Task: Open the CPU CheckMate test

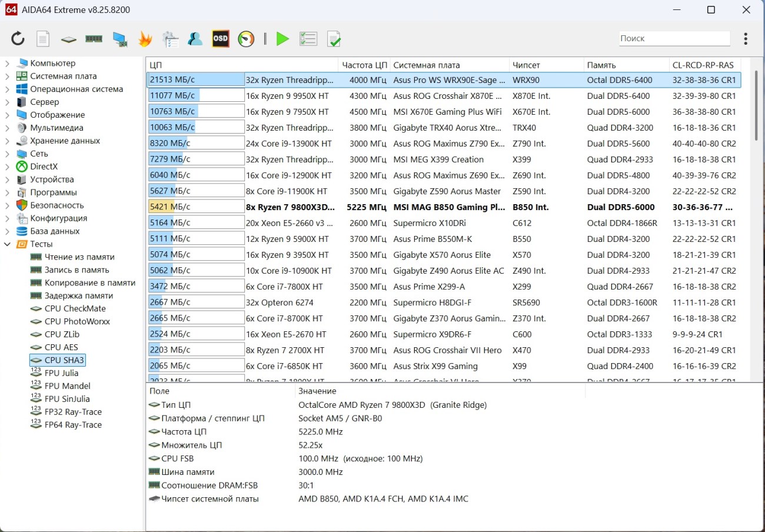Action: 75,309
